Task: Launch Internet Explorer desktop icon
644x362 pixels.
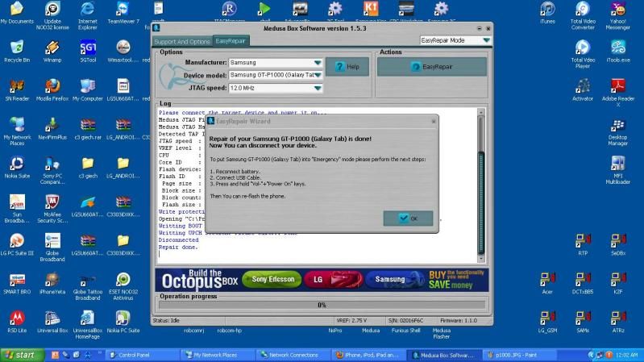Action: point(88,15)
